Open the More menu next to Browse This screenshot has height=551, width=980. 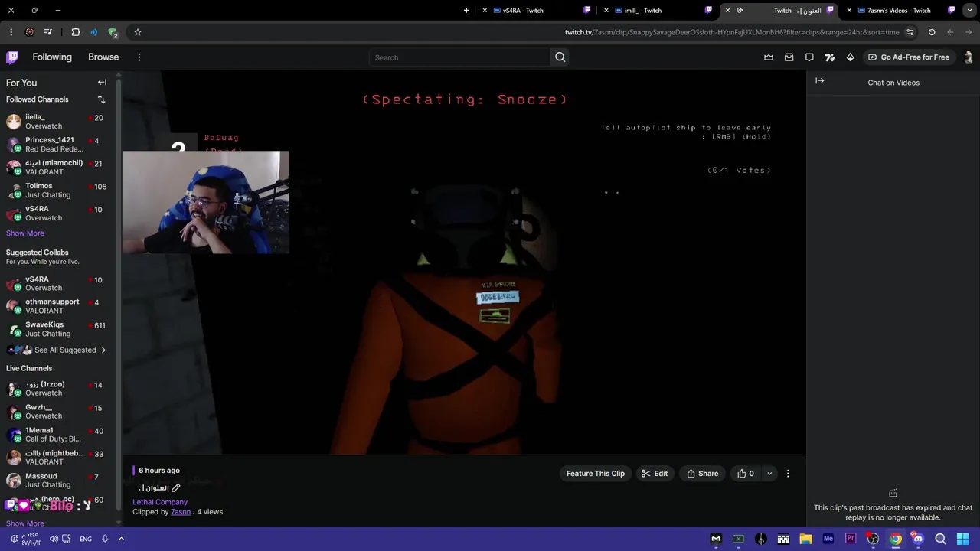pos(139,57)
